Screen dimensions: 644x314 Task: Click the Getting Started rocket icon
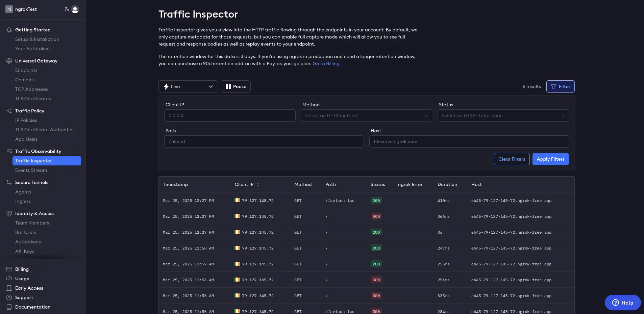[9, 30]
